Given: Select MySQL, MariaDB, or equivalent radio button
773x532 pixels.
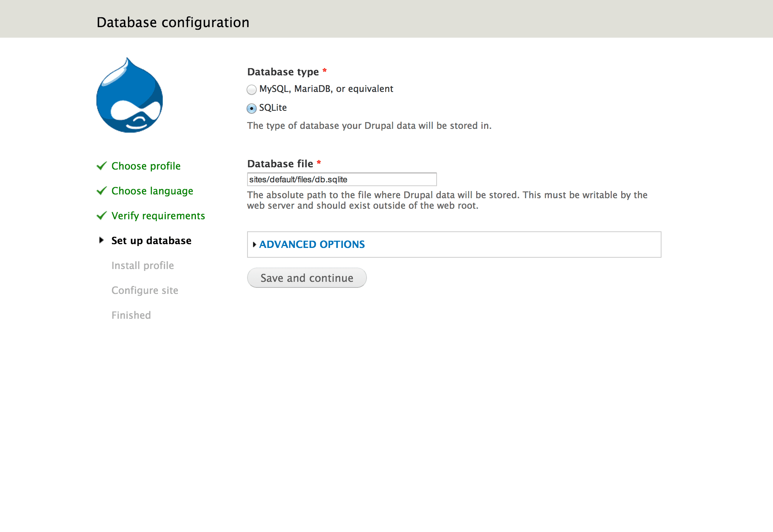Looking at the screenshot, I should tap(252, 90).
